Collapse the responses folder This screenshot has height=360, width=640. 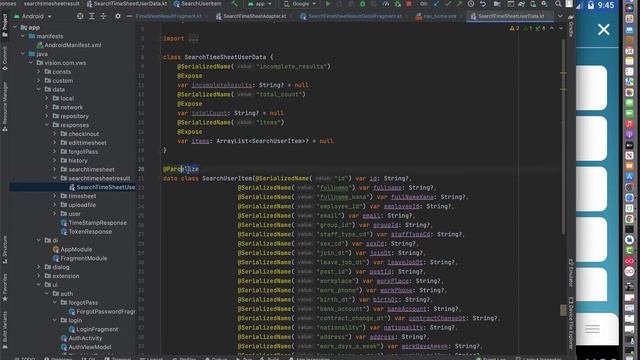point(47,125)
